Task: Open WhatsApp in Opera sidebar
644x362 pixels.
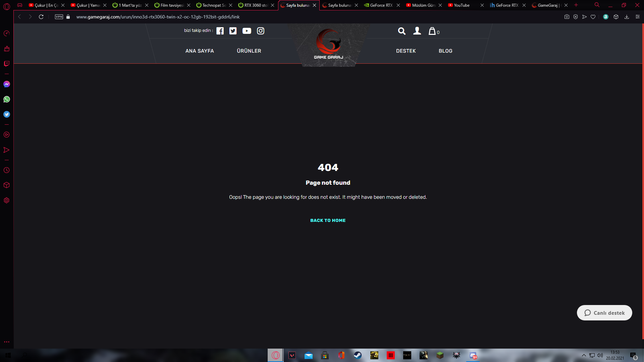Action: (7, 99)
